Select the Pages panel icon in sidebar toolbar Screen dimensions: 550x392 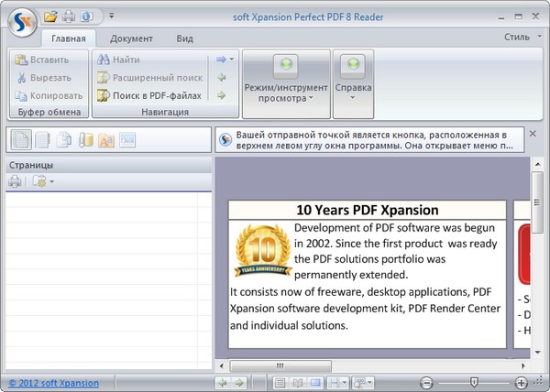[x=21, y=140]
